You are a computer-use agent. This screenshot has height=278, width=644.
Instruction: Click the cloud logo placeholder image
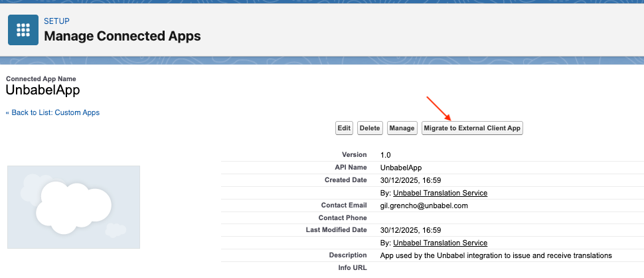tap(74, 208)
